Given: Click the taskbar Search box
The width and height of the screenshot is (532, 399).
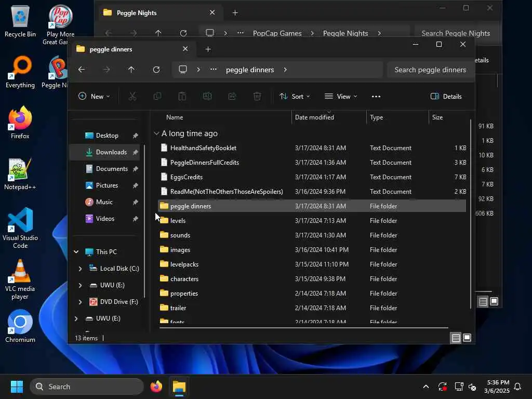Looking at the screenshot, I should (x=87, y=387).
